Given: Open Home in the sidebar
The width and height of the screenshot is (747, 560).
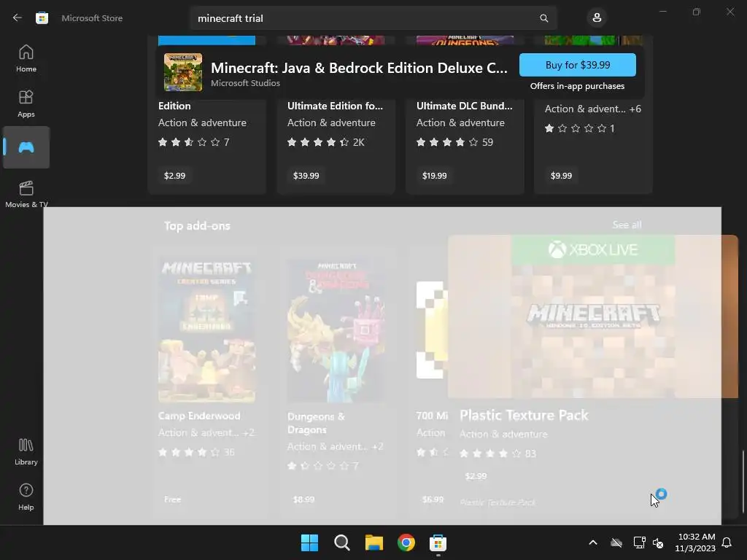Looking at the screenshot, I should coord(26,58).
